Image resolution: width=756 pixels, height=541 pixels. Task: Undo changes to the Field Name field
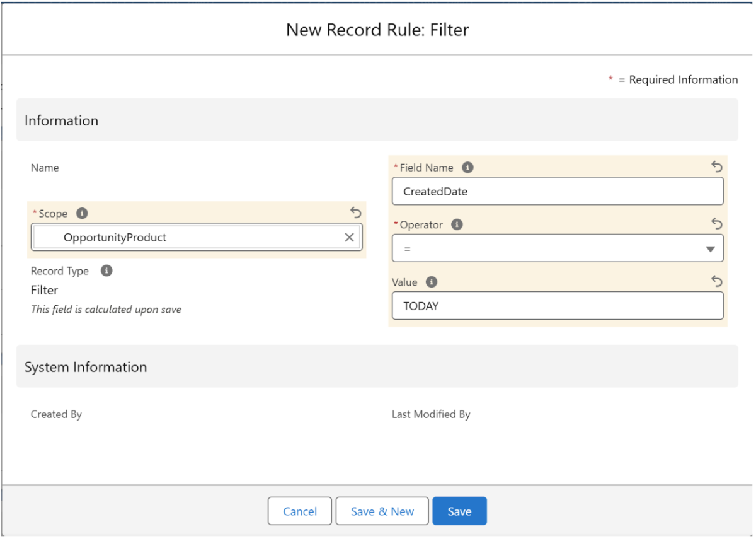pos(717,166)
